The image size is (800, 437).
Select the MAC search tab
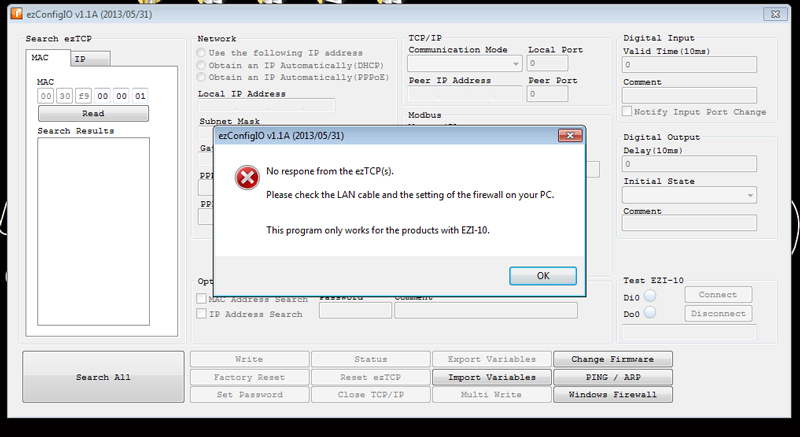(48, 58)
